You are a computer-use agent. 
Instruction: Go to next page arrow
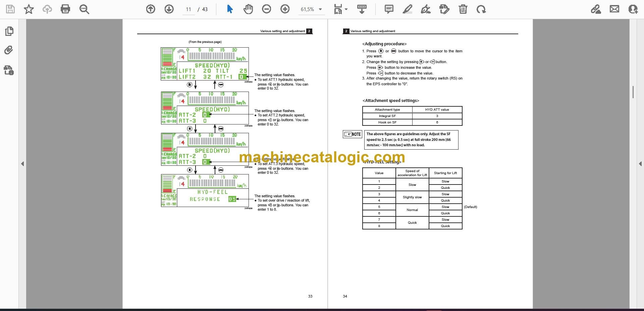pyautogui.click(x=169, y=9)
